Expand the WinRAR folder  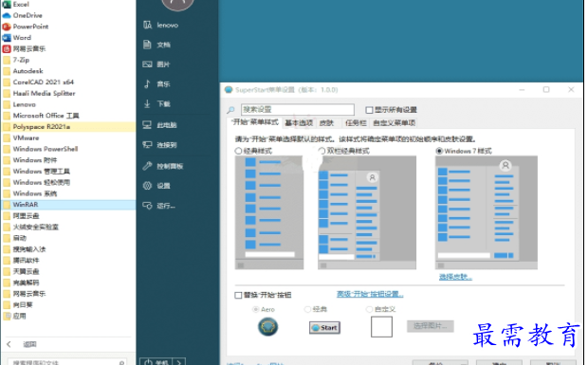[67, 205]
